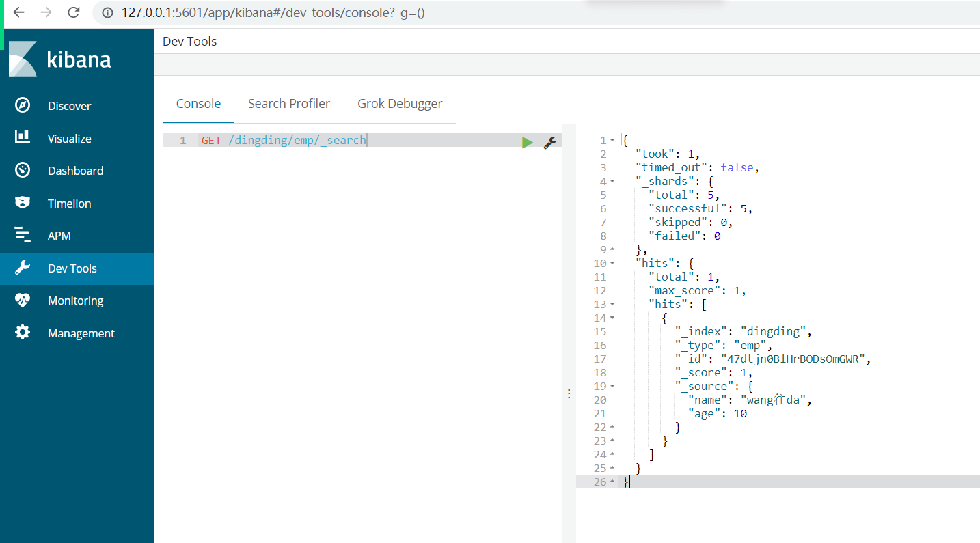Select the Console tab
This screenshot has height=543, width=980.
pos(198,104)
